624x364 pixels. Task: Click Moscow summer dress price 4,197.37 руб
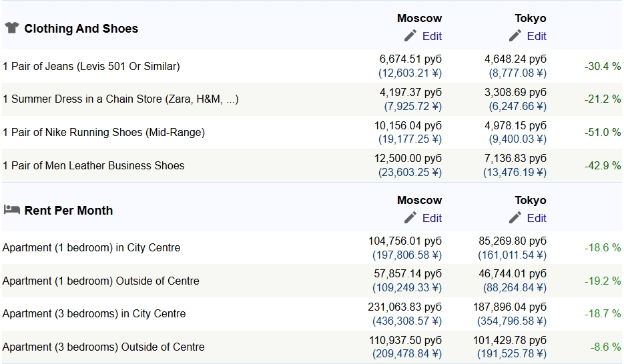click(x=410, y=93)
